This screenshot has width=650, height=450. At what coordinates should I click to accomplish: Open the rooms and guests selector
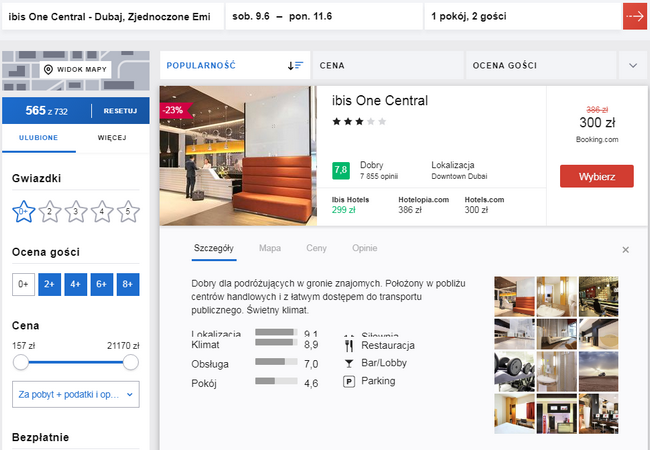click(518, 16)
